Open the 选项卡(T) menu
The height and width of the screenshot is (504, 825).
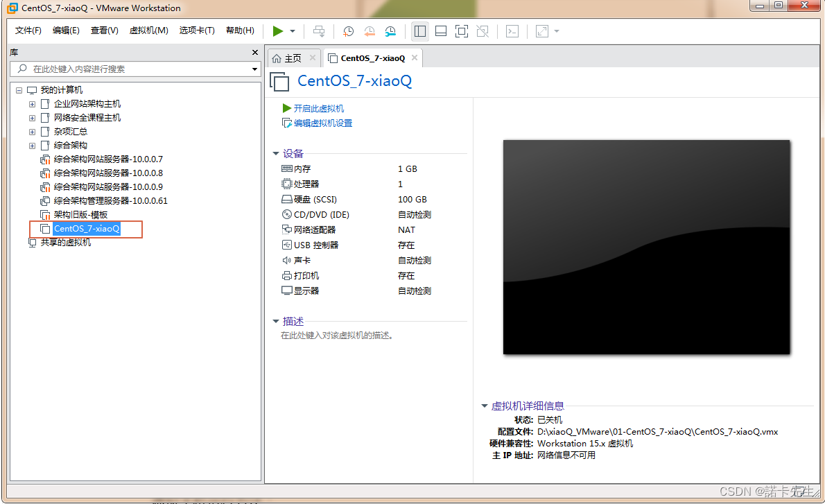pyautogui.click(x=197, y=31)
